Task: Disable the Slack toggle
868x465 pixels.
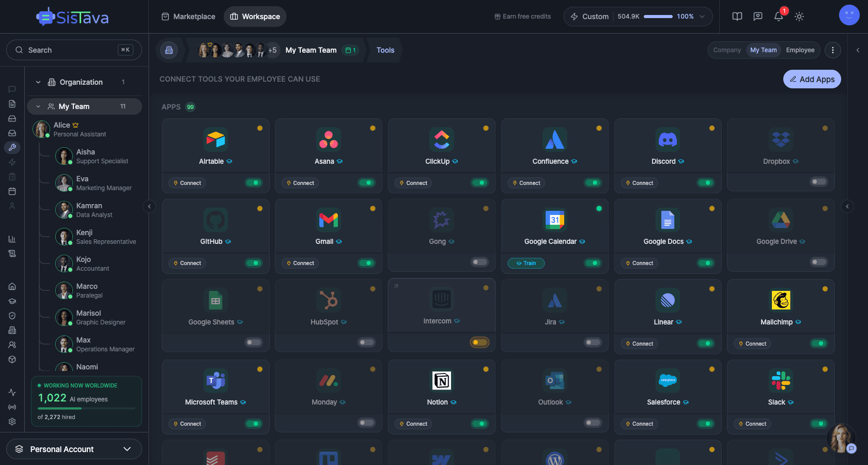Action: click(819, 424)
